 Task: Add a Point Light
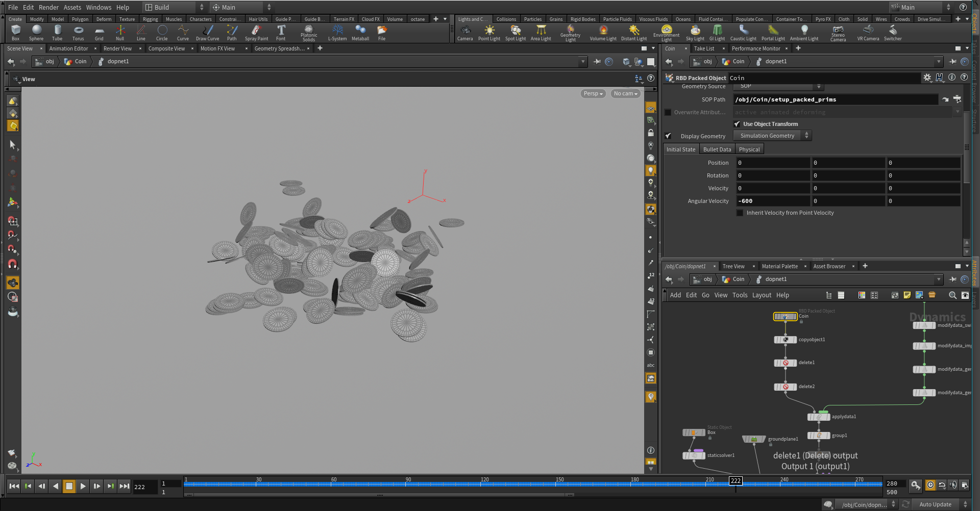(489, 33)
